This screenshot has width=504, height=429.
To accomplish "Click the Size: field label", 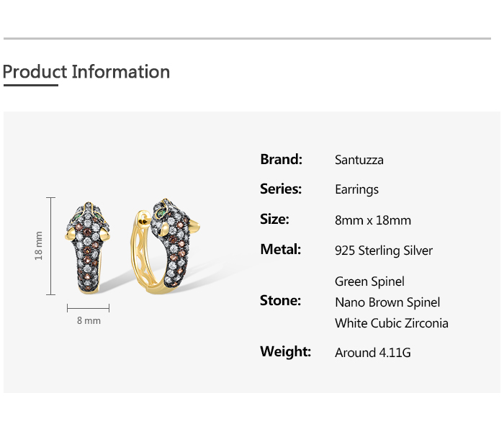I will tap(274, 219).
